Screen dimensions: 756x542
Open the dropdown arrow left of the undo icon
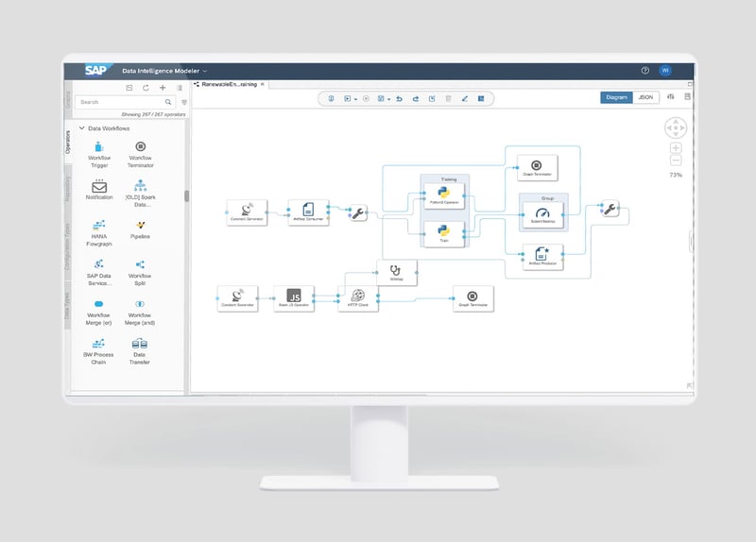pos(389,99)
